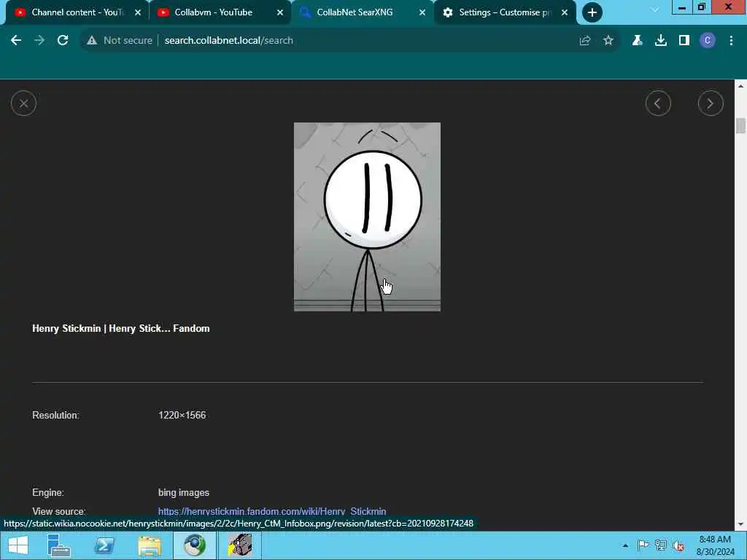The image size is (747, 560).
Task: Expand the tab search dropdown
Action: pos(655,9)
